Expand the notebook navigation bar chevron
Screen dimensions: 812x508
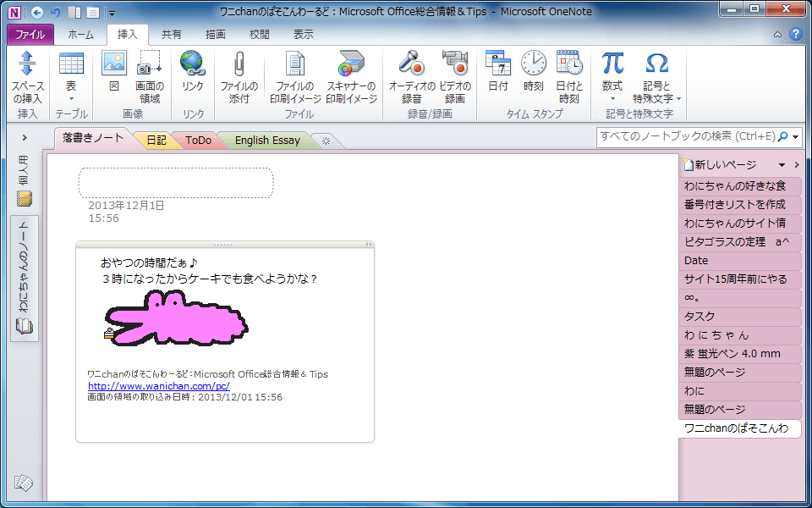tap(25, 138)
